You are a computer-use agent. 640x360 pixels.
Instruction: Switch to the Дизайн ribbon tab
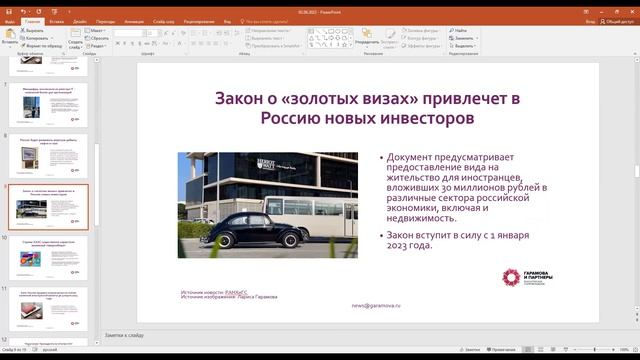coord(80,22)
